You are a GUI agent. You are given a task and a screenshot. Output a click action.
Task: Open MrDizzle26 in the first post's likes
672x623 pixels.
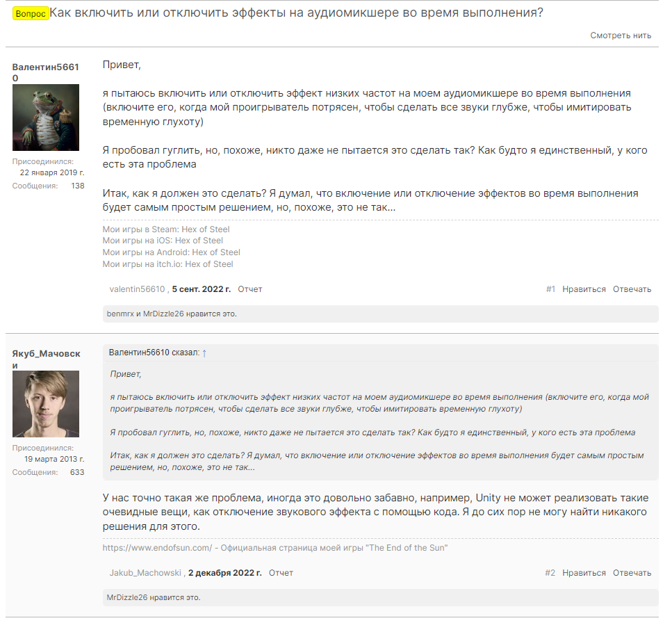point(163,314)
